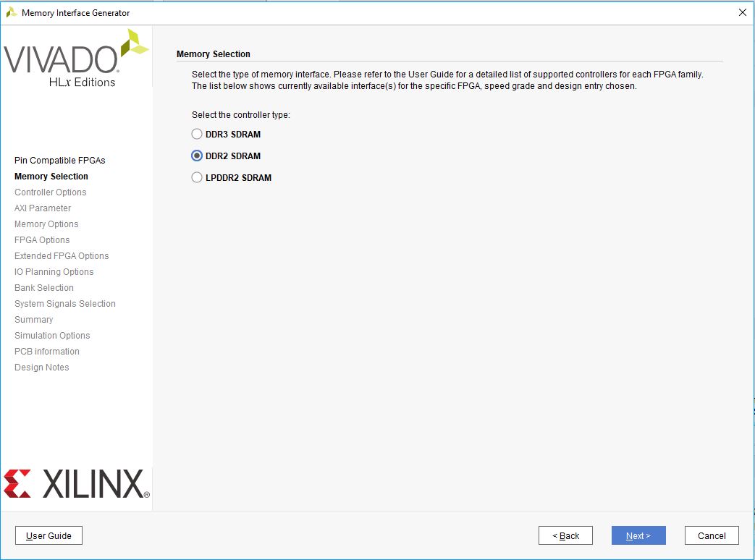View the PCB information step
This screenshot has height=560, width=755.
coord(46,351)
